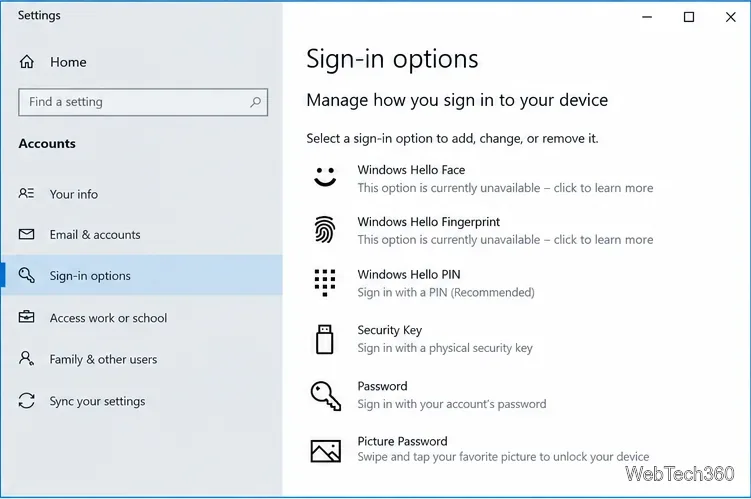Click the search magnifier icon
Viewport: 751px width, 499px height.
point(256,102)
